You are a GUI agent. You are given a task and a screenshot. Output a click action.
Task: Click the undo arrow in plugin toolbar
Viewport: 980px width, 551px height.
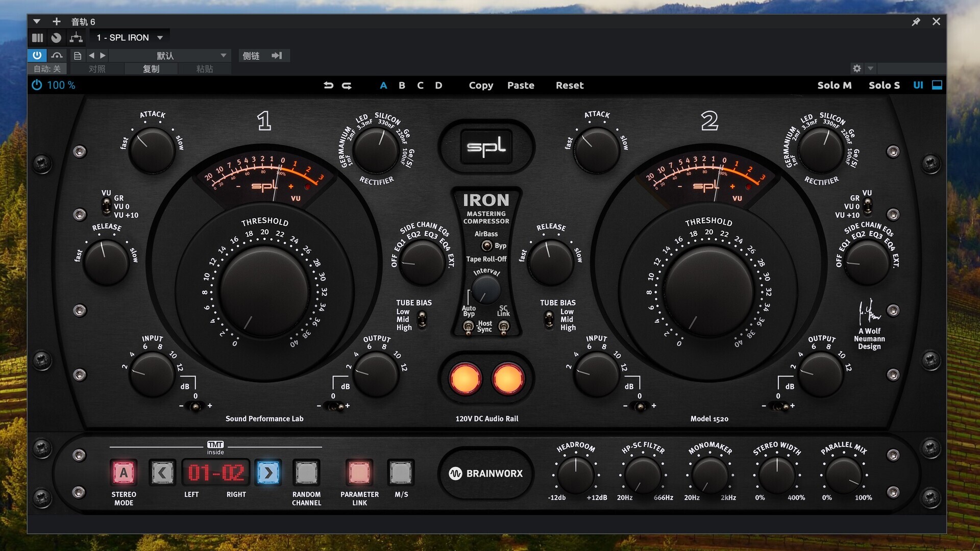(x=328, y=85)
